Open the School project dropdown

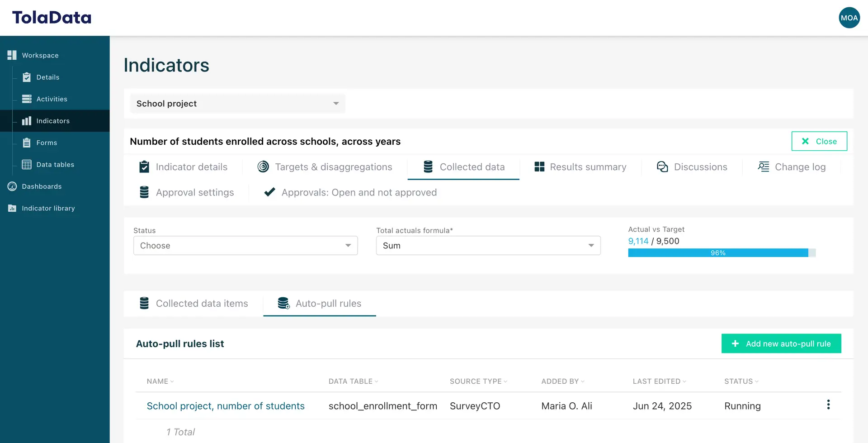pos(237,103)
